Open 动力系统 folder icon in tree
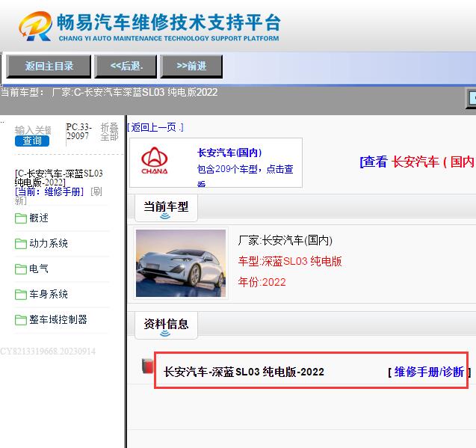Screen dimensions: 476x448 click(21, 244)
